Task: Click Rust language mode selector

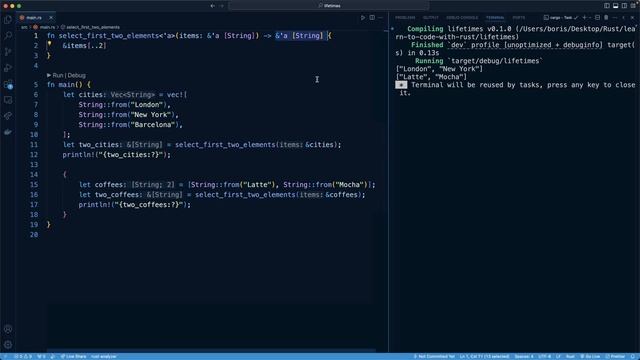Action: coord(570,357)
